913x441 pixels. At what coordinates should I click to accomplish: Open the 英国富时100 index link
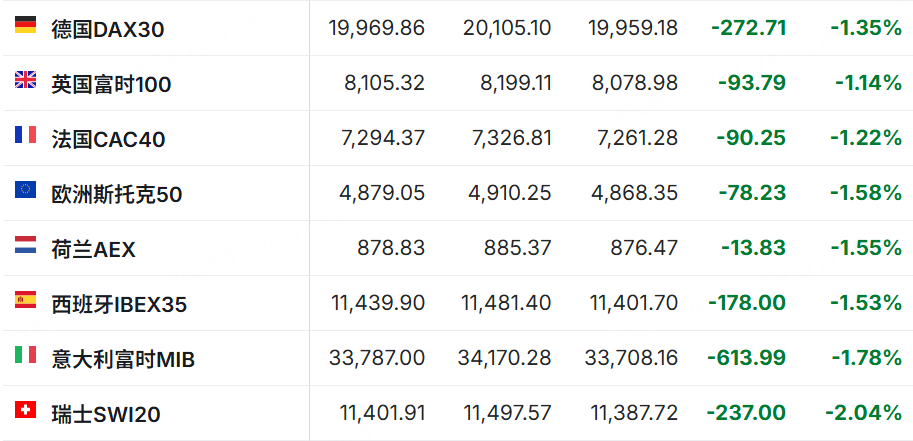[x=111, y=84]
